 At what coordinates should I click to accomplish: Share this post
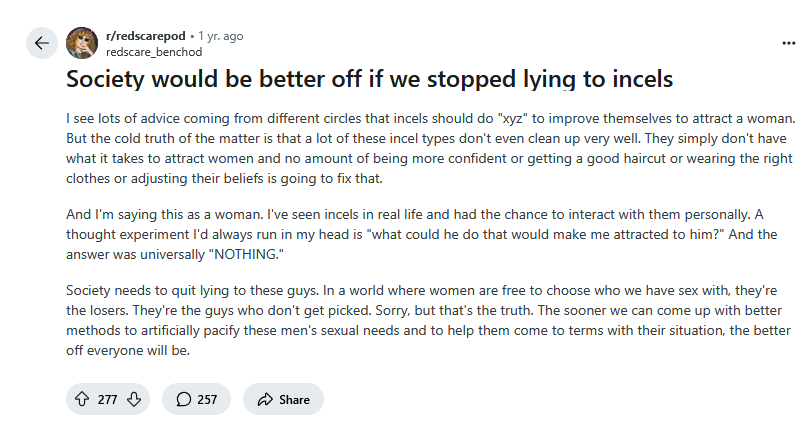tap(283, 399)
